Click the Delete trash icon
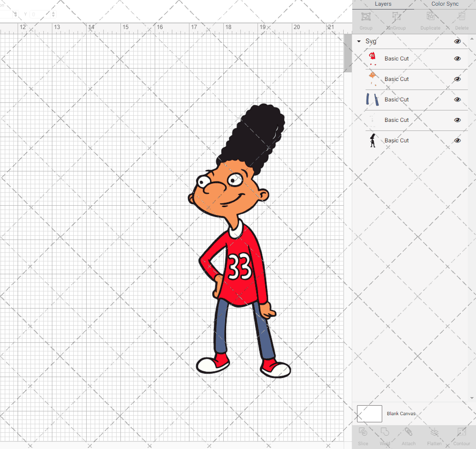476x449 pixels. (x=461, y=16)
